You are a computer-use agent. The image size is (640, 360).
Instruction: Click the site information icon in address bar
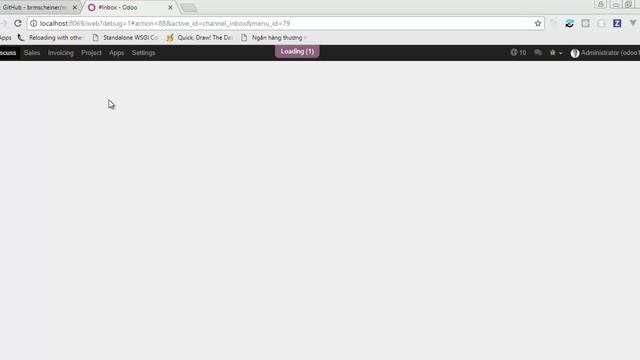click(x=33, y=23)
